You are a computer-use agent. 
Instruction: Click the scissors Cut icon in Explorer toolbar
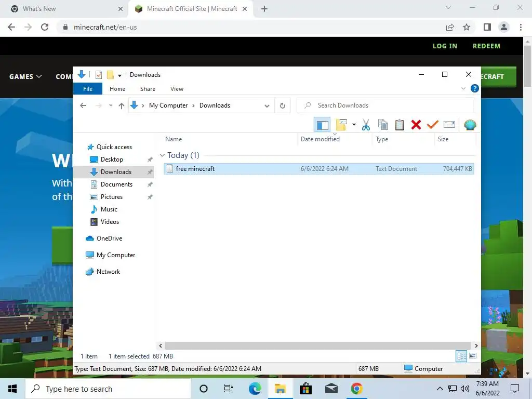[x=366, y=125]
